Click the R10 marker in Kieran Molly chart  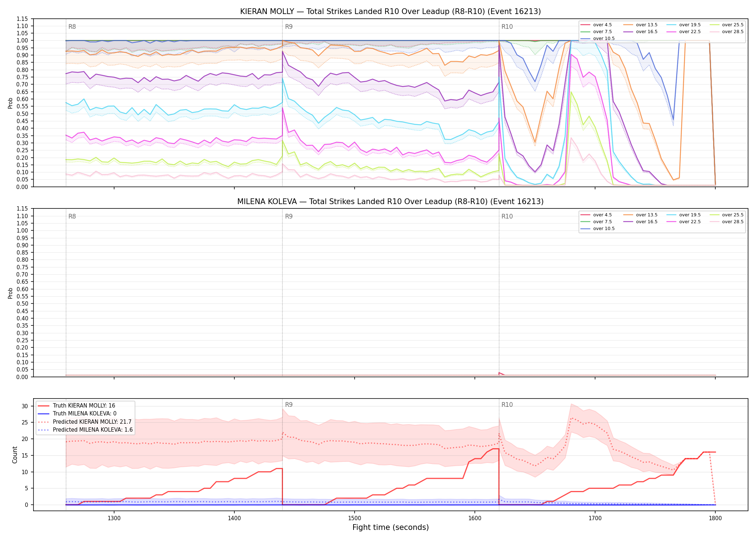point(507,27)
